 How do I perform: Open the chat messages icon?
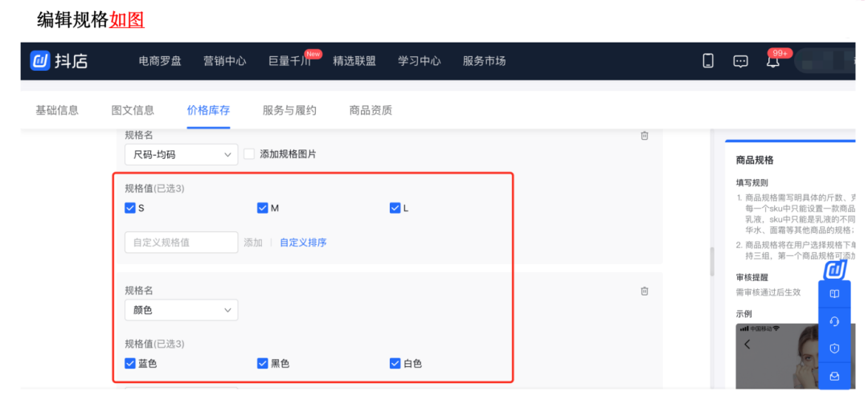click(740, 61)
